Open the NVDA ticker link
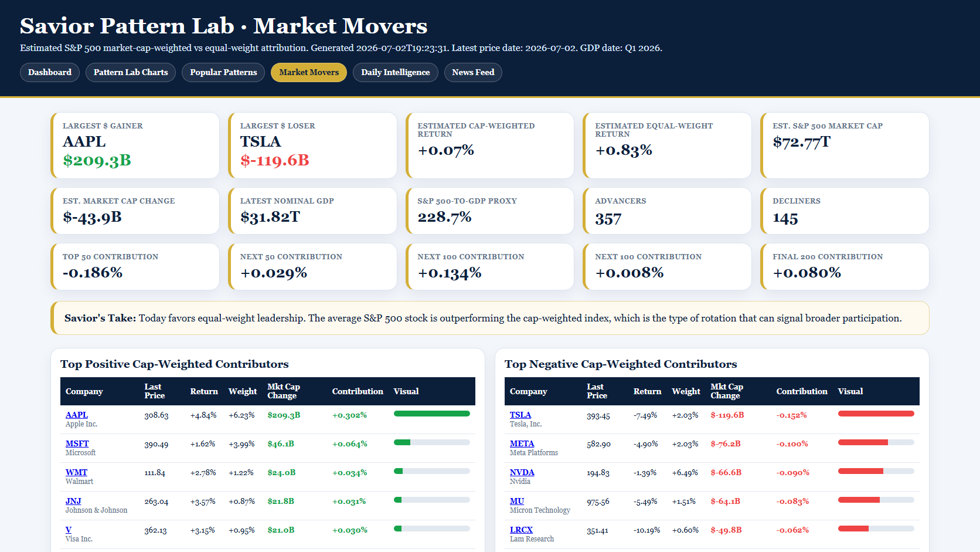 point(522,472)
